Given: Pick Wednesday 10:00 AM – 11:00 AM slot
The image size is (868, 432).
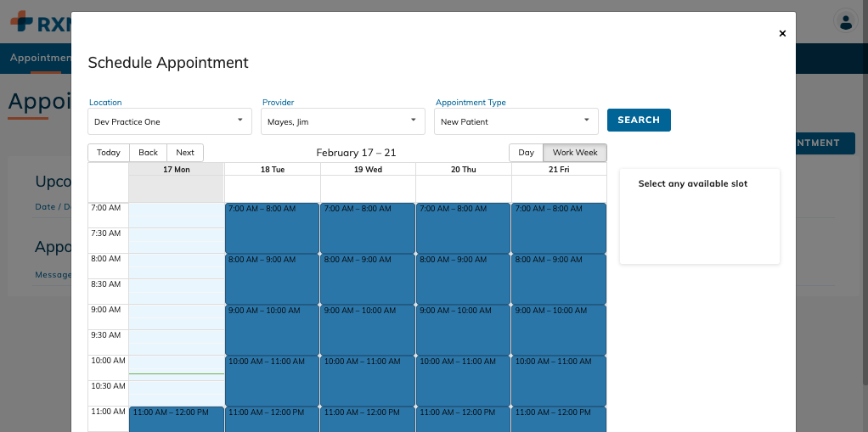Looking at the screenshot, I should (368, 381).
